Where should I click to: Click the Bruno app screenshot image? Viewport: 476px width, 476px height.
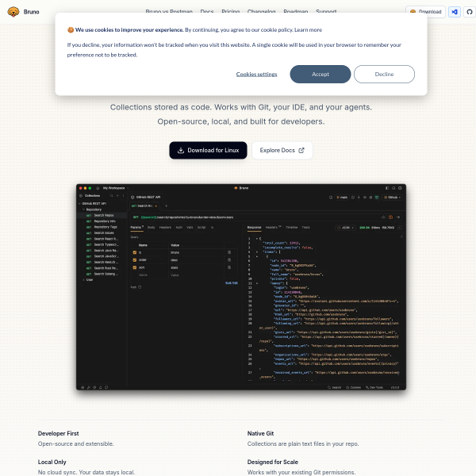[x=241, y=287]
